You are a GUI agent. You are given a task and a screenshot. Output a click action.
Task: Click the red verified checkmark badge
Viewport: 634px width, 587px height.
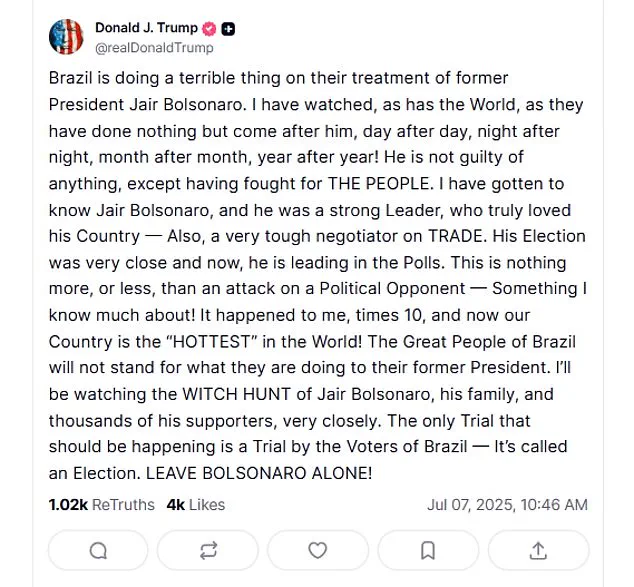(209, 28)
